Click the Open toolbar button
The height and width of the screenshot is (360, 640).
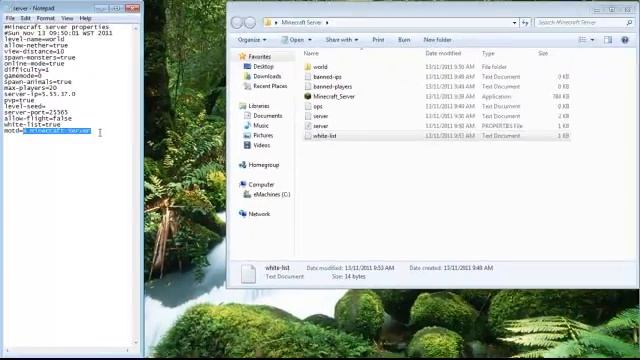click(x=293, y=40)
